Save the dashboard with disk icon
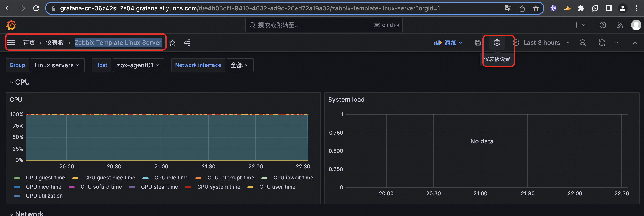This screenshot has height=216, width=644. 478,43
